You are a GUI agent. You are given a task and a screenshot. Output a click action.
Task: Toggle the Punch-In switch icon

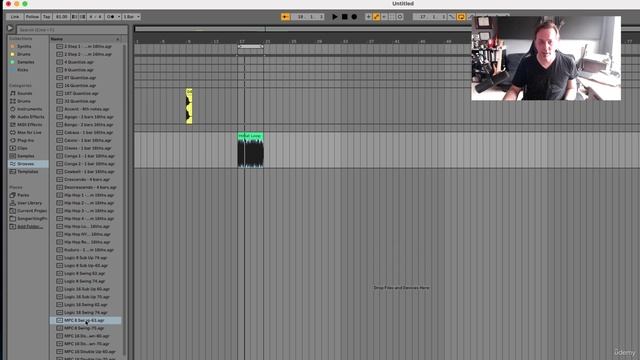pyautogui.click(x=452, y=17)
